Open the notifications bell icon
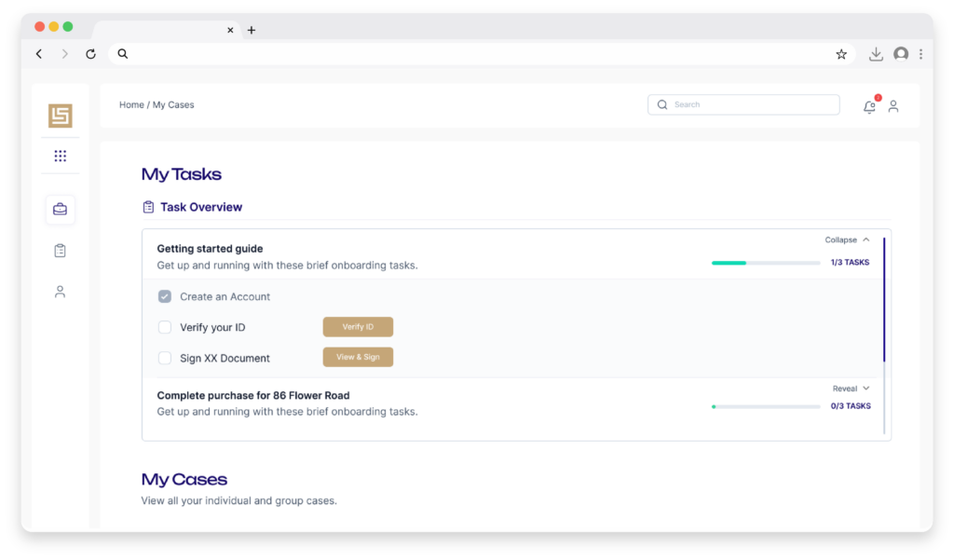Image resolution: width=954 pixels, height=560 pixels. 869,106
